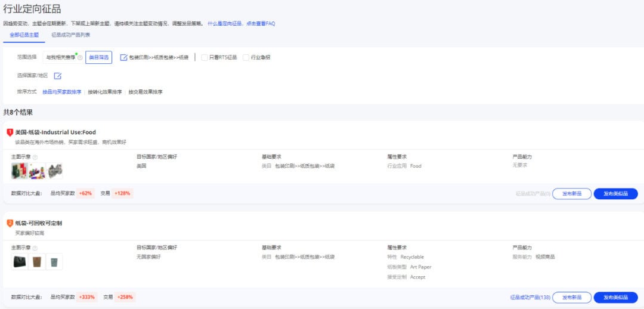This screenshot has height=309, width=644.
Task: Click the title 美国-纸袋-Industrial Use:Food
Action: point(55,132)
